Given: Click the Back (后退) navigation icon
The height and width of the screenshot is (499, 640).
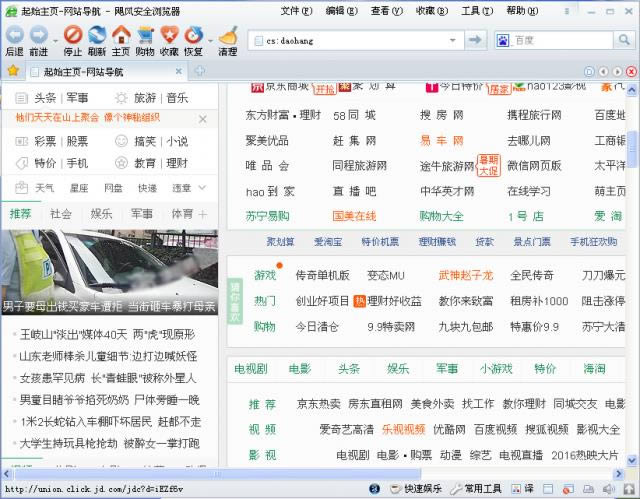Looking at the screenshot, I should tap(15, 35).
